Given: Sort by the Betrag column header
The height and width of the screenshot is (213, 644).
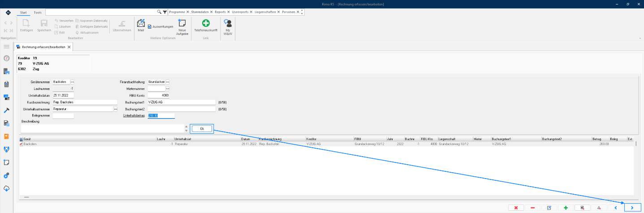Looking at the screenshot, I should (600, 139).
